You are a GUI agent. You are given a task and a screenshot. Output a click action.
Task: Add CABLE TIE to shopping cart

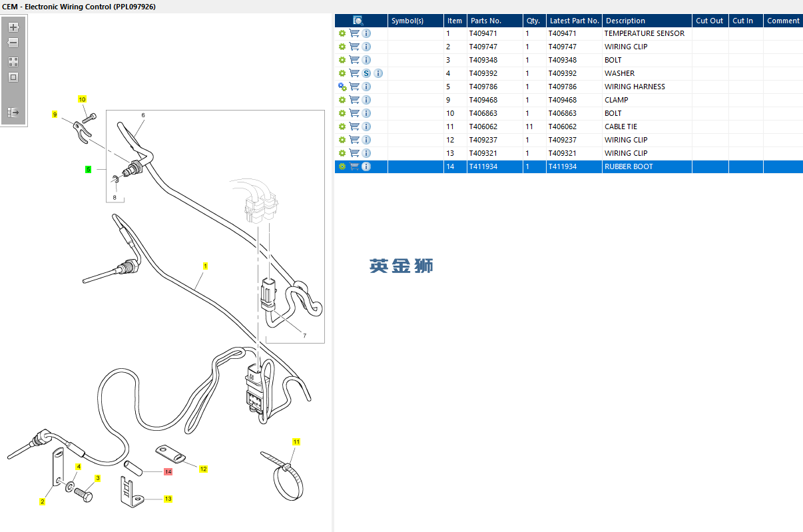[x=354, y=127]
